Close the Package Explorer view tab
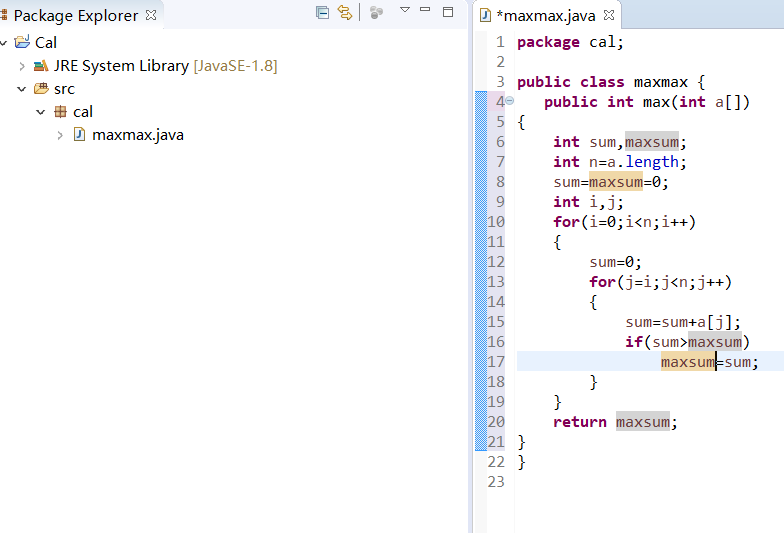Image resolution: width=784 pixels, height=533 pixels. 151,15
